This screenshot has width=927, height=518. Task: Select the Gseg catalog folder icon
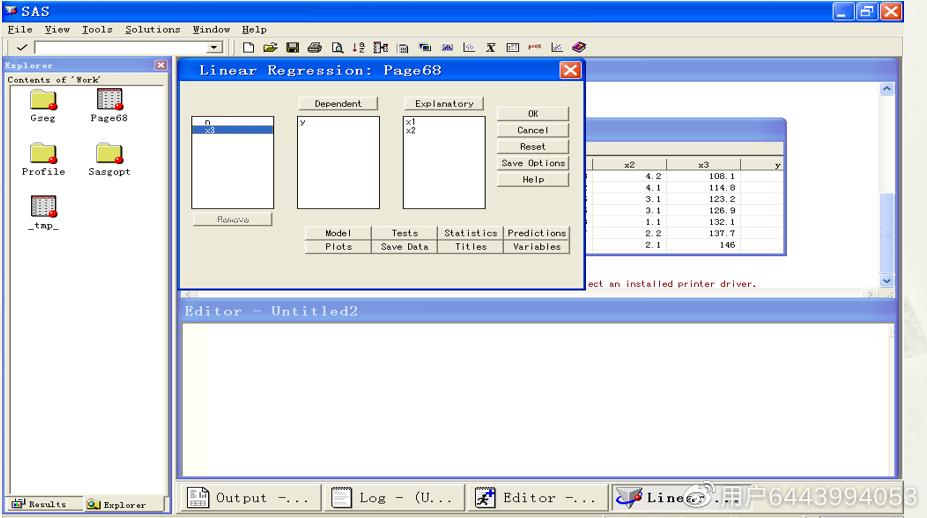[43, 100]
